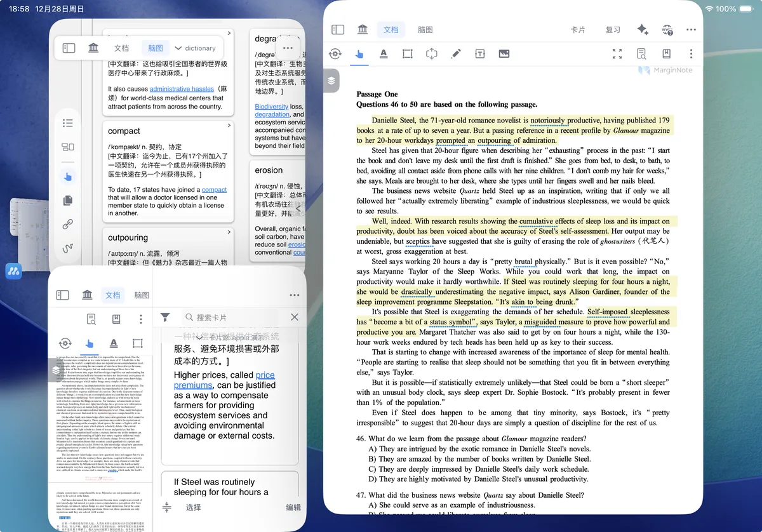This screenshot has height=532, width=762.
Task: Select text box tool in right window
Action: tap(480, 54)
